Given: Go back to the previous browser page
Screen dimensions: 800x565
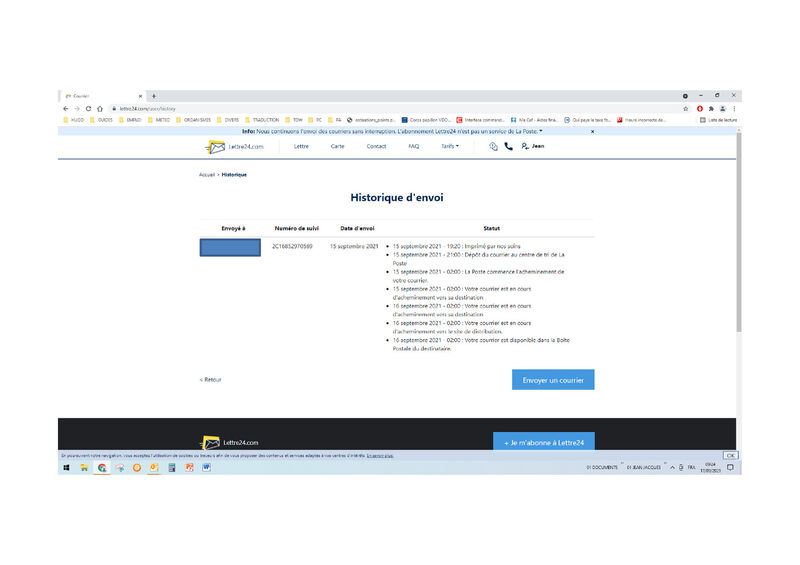Looking at the screenshot, I should (65, 109).
